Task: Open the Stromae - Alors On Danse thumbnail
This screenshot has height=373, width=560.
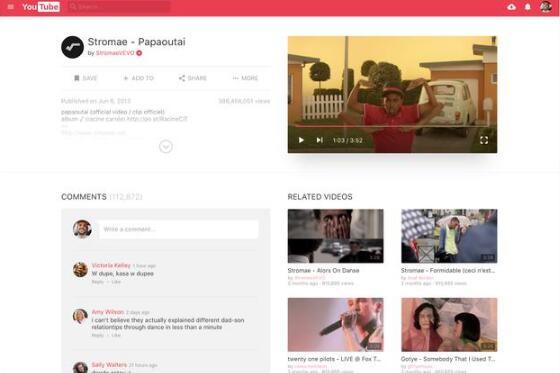Action: click(335, 236)
